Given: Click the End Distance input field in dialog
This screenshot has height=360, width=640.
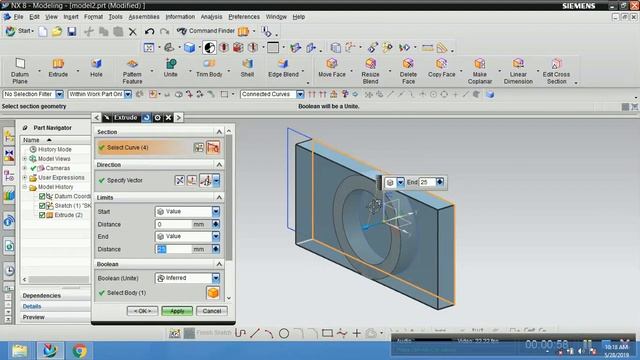Looking at the screenshot, I should [x=173, y=249].
